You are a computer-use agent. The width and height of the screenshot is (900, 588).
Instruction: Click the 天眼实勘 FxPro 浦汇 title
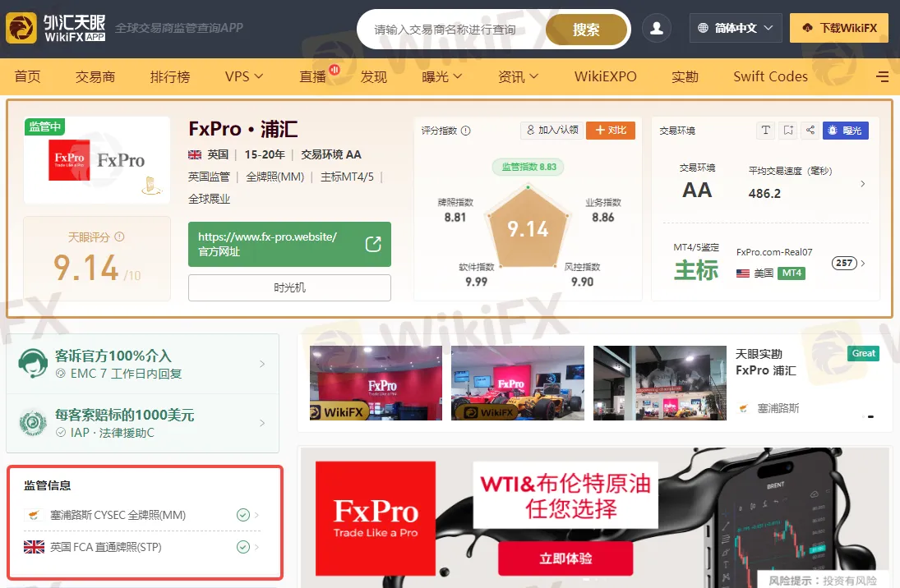766,362
